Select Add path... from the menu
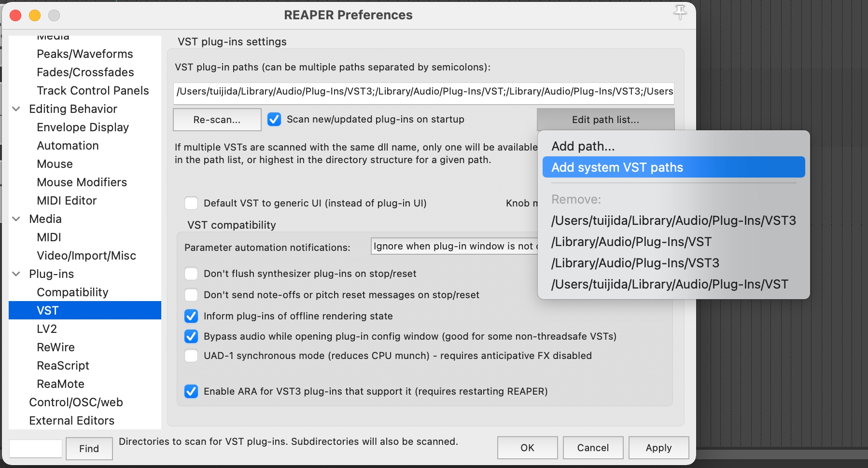This screenshot has width=868, height=468. tap(583, 146)
